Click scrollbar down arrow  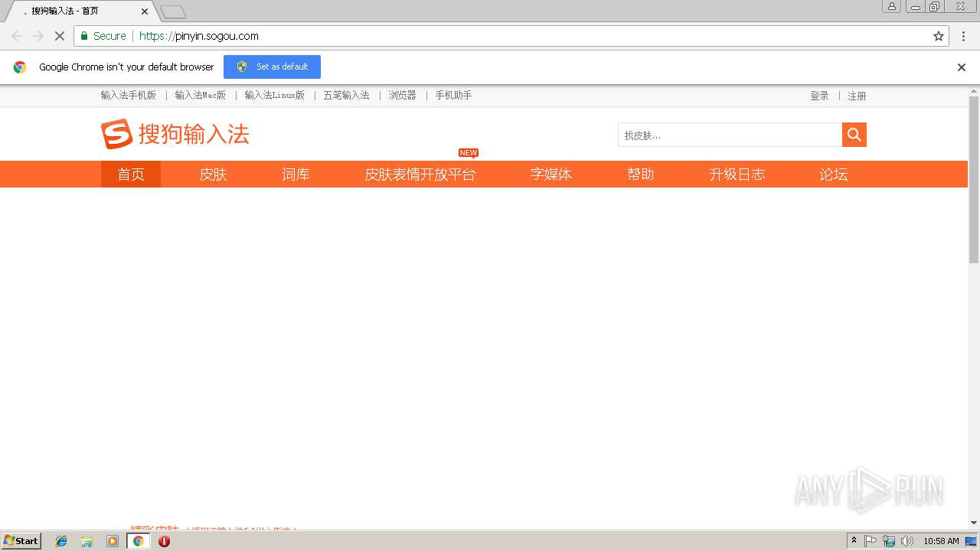point(974,523)
